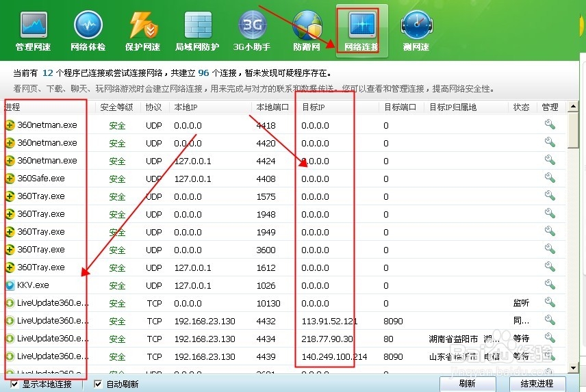This screenshot has height=392, width=586.
Task: Click target IP 218.77.90.30
Action: [327, 339]
